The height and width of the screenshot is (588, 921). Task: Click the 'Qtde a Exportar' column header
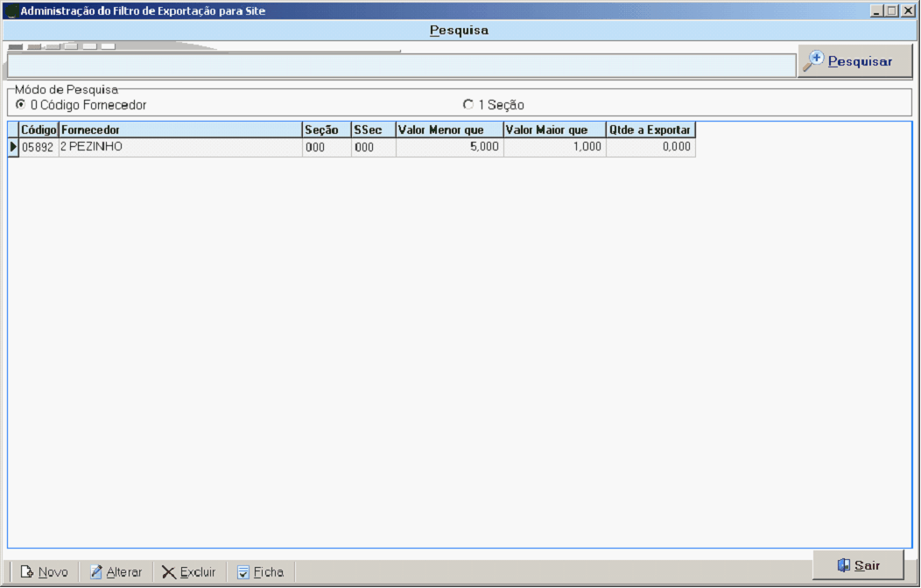click(x=650, y=129)
